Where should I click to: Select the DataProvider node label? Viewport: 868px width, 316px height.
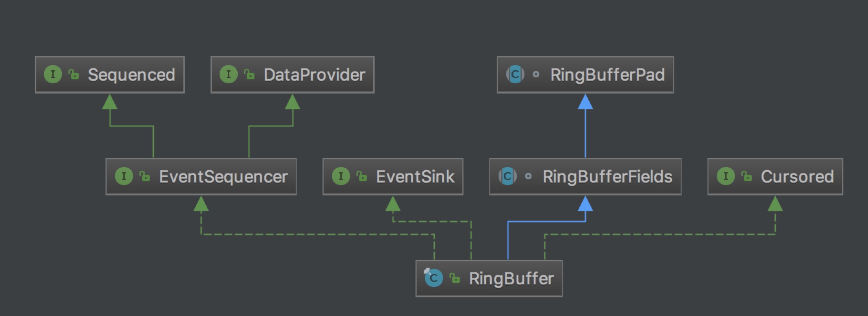point(314,75)
